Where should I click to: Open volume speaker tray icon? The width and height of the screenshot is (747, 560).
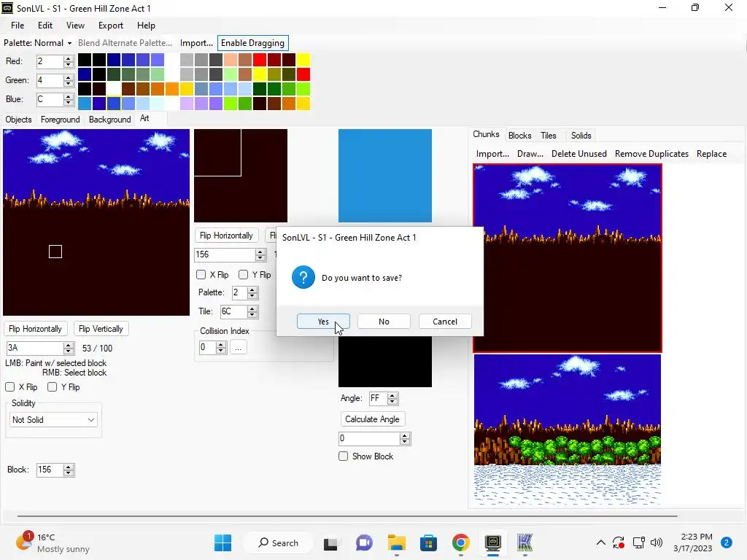tap(657, 542)
